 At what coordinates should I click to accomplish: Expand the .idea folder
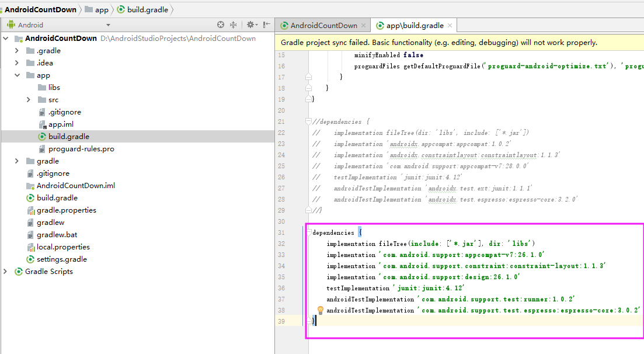17,63
